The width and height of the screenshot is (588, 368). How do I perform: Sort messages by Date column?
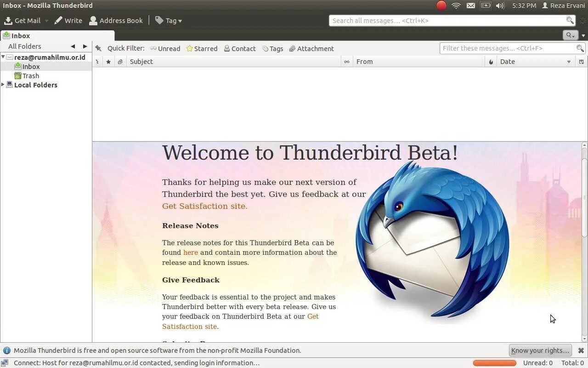(x=536, y=62)
